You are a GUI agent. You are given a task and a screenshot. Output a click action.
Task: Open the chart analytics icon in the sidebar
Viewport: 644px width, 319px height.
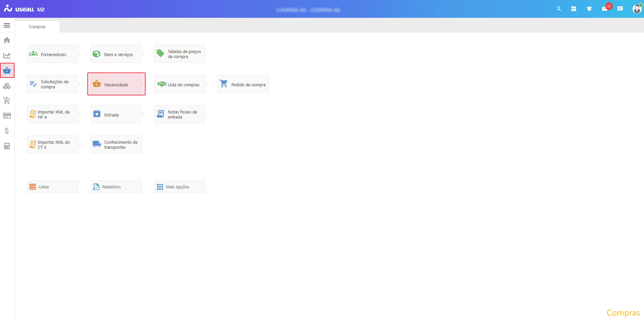(x=7, y=55)
